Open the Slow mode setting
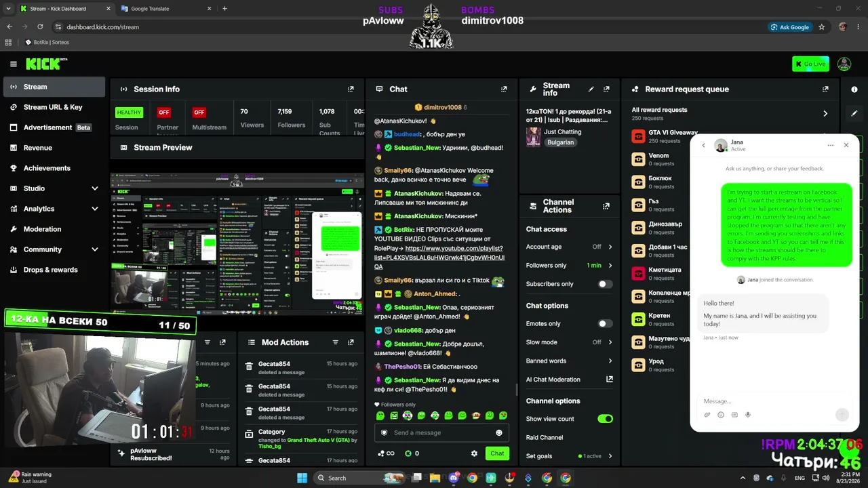 (569, 342)
